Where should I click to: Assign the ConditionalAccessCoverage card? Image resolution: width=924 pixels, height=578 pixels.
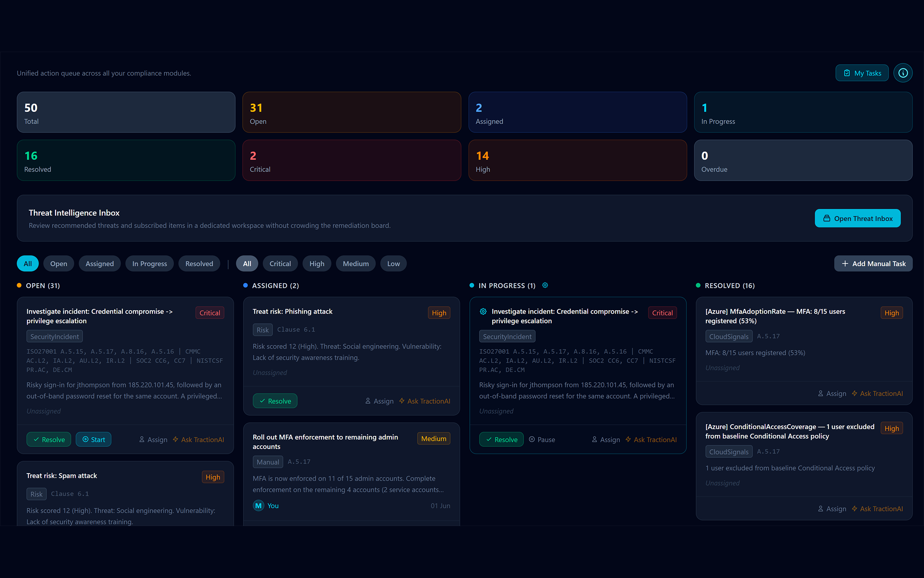pyautogui.click(x=832, y=509)
